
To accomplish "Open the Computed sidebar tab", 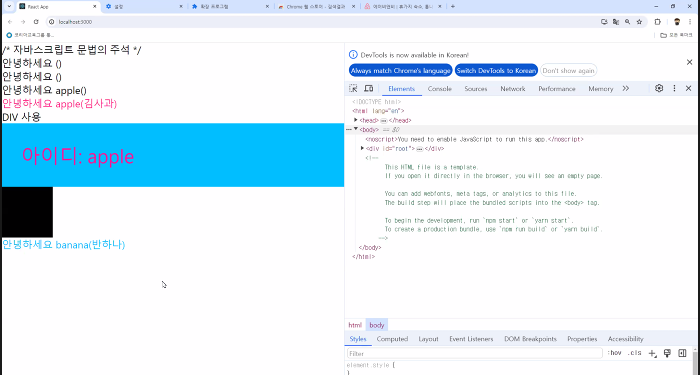I will 392,339.
